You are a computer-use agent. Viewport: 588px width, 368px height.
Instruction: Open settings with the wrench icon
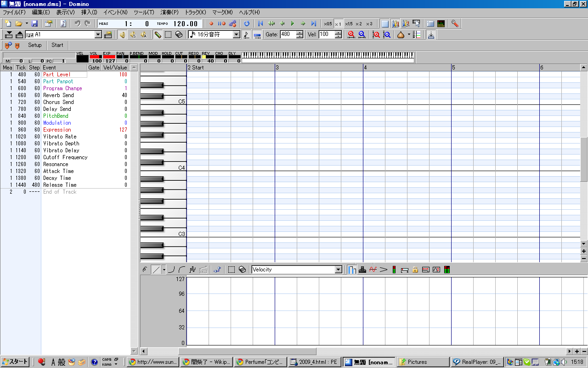click(x=455, y=23)
